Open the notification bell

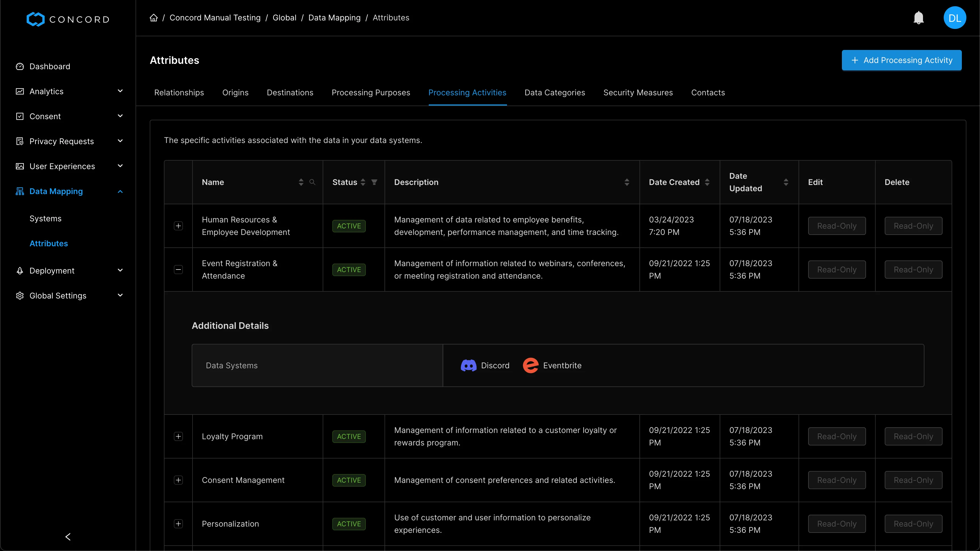919,18
